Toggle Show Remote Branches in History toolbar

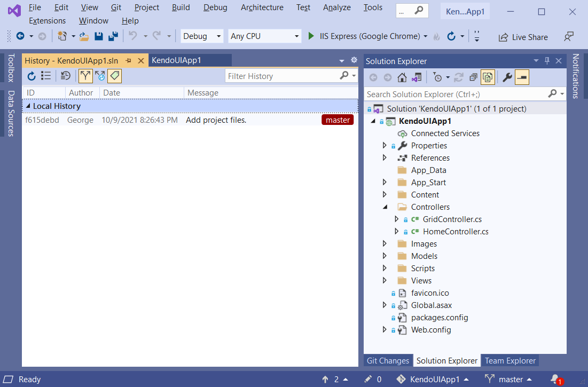point(100,76)
